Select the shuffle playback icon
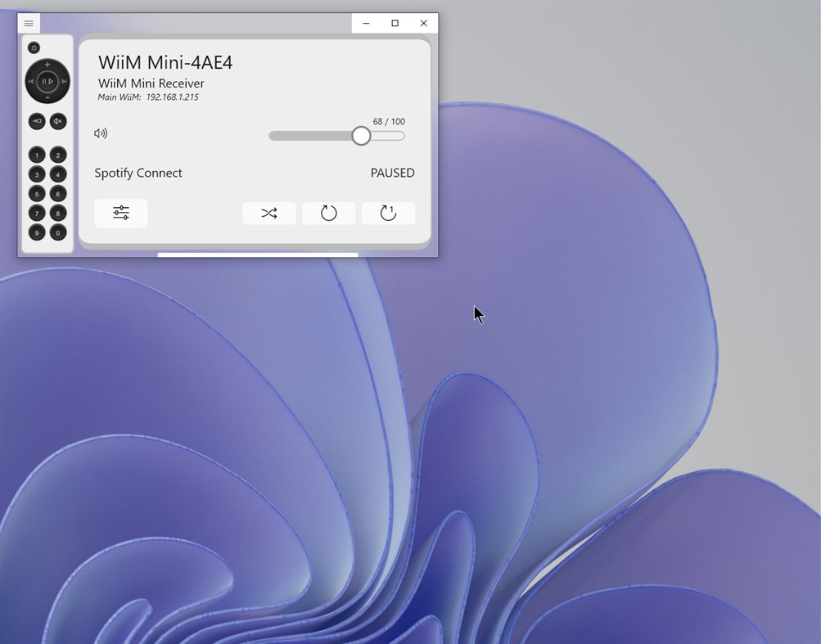This screenshot has width=821, height=644. (x=269, y=213)
